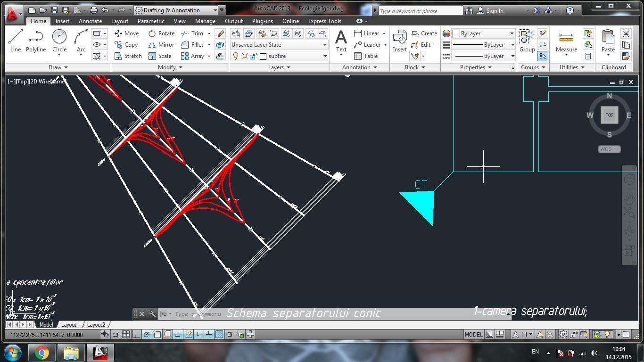Click the Offset tool icon

point(220,56)
